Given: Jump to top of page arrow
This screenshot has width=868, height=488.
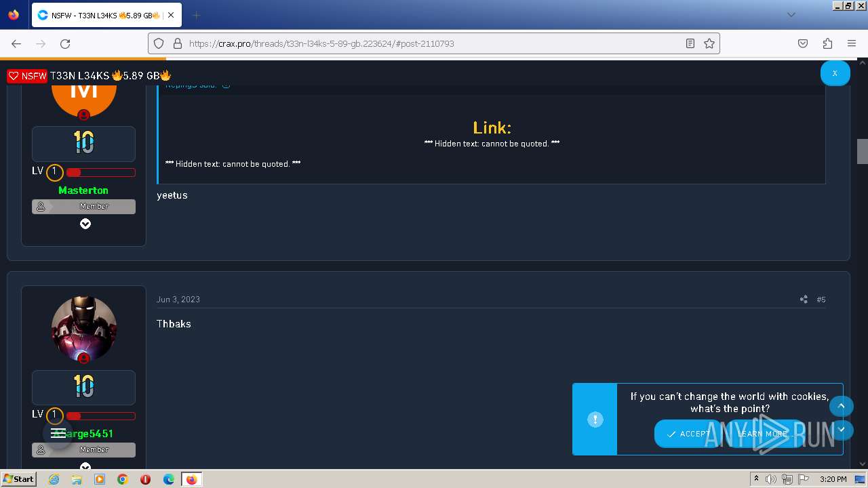Looking at the screenshot, I should pyautogui.click(x=841, y=406).
